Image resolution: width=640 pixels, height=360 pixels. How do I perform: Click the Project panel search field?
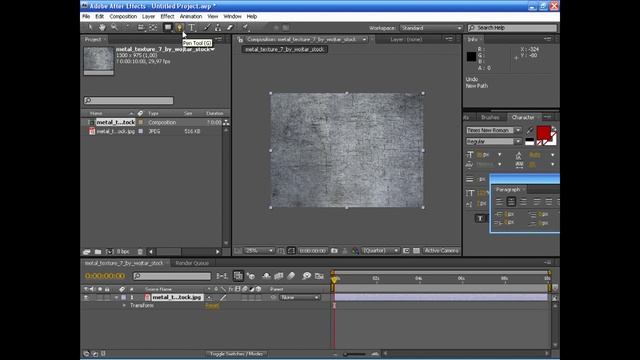[129, 100]
